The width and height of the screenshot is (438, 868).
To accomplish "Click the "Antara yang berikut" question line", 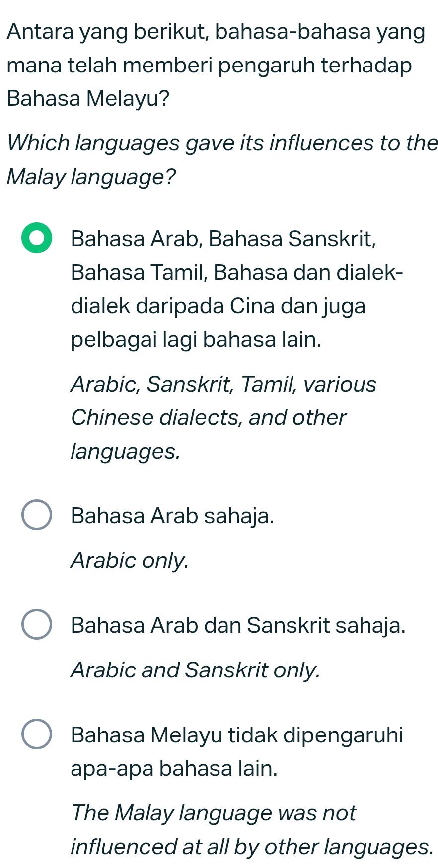I will tap(217, 32).
